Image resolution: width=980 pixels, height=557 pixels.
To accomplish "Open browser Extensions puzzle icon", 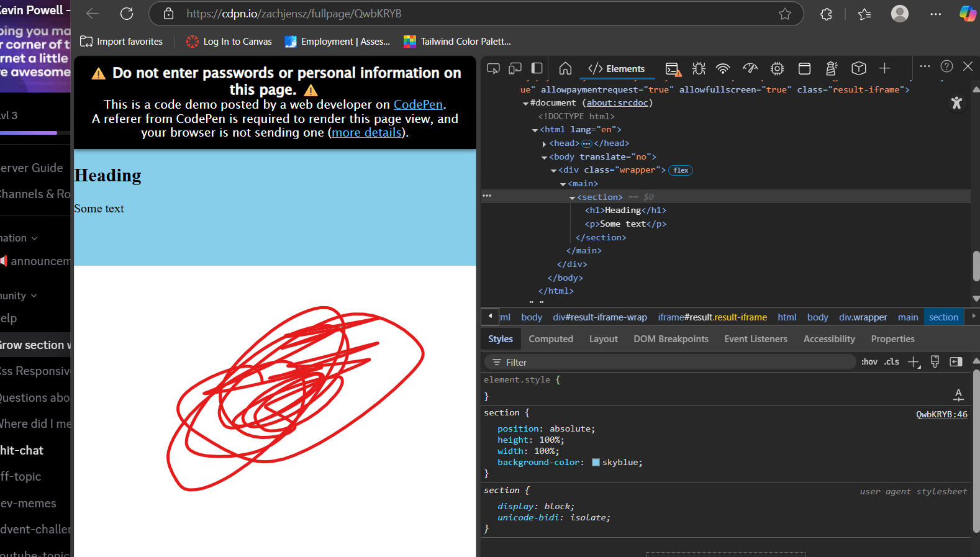I will tap(826, 14).
